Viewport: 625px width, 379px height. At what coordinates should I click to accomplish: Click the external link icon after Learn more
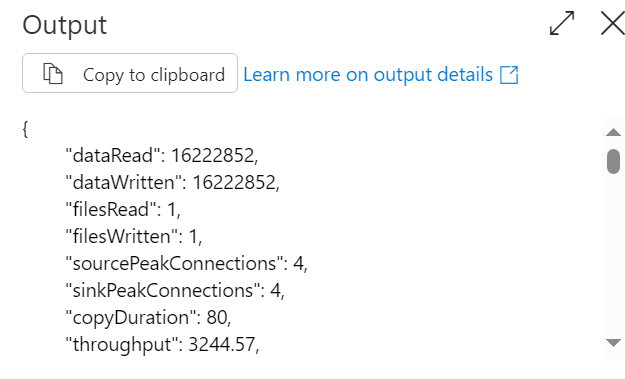(x=509, y=75)
